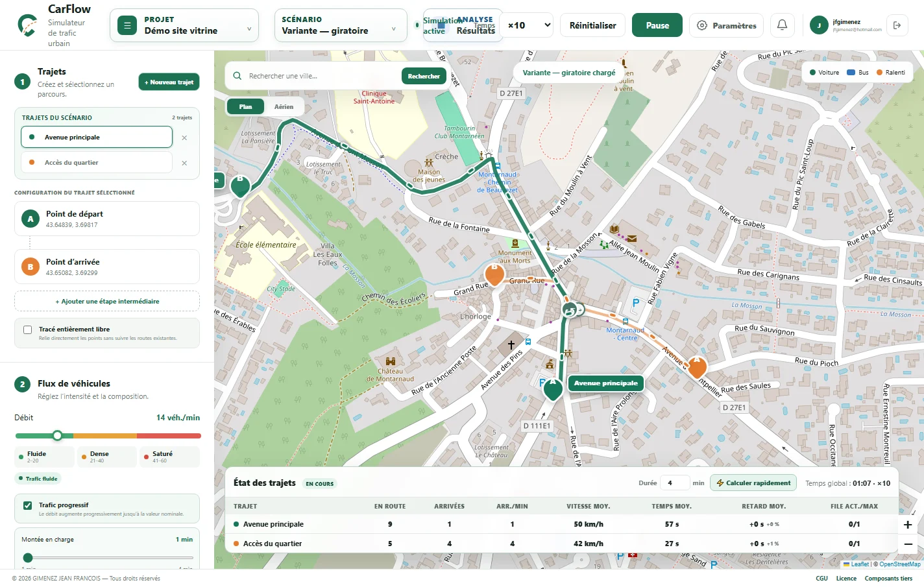Pause the simulation
This screenshot has width=924, height=587.
657,25
